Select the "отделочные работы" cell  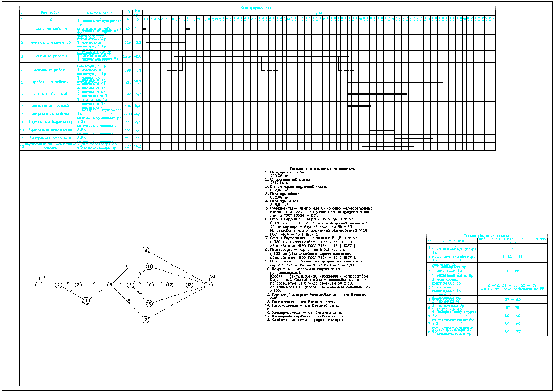(x=51, y=114)
